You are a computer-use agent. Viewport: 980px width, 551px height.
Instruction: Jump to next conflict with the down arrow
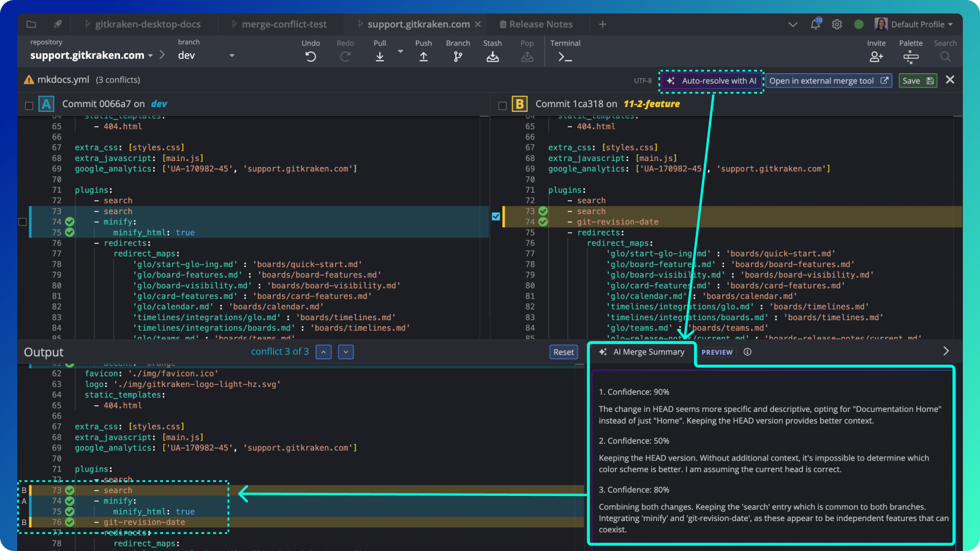pyautogui.click(x=345, y=351)
